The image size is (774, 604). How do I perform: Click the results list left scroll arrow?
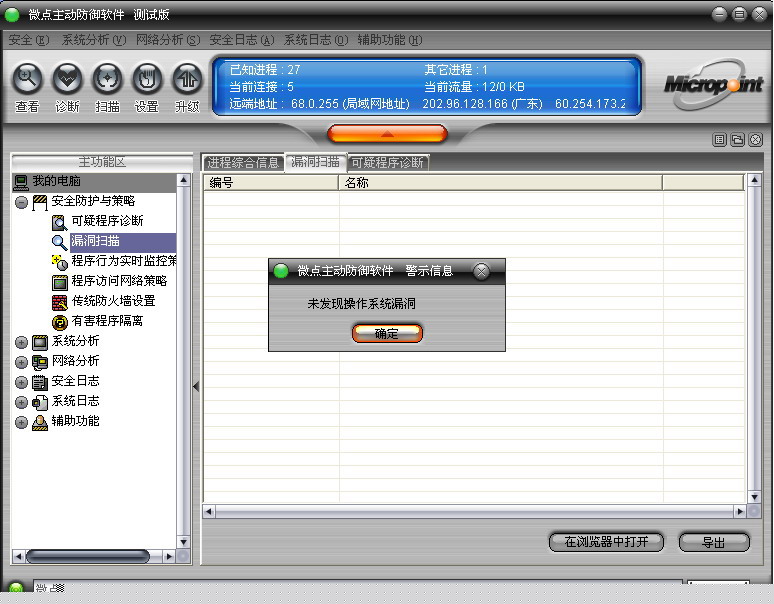(209, 511)
